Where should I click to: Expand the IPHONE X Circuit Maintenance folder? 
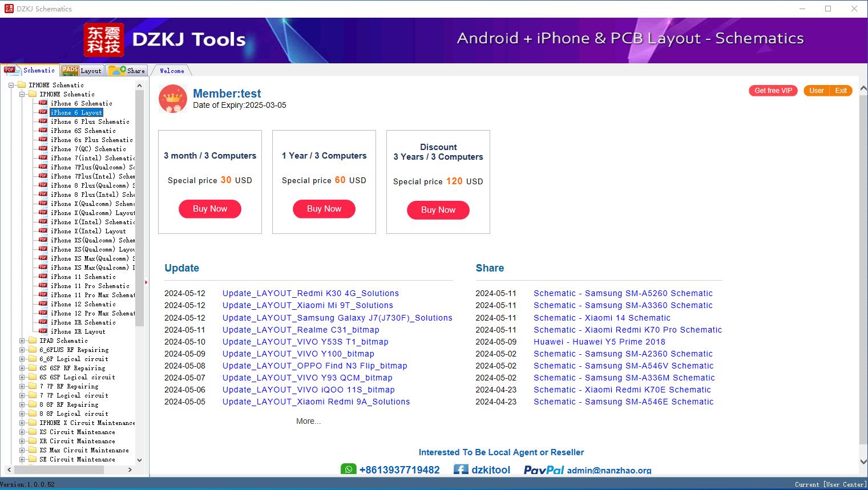pyautogui.click(x=22, y=423)
